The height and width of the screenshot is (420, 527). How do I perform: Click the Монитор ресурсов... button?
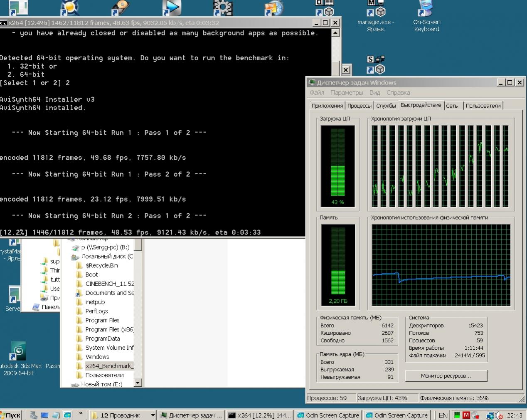[446, 376]
